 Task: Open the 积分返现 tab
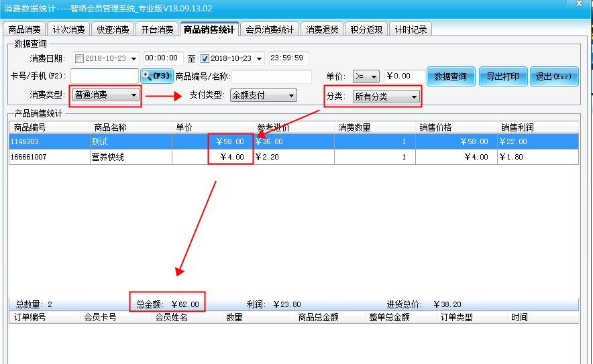(x=366, y=29)
